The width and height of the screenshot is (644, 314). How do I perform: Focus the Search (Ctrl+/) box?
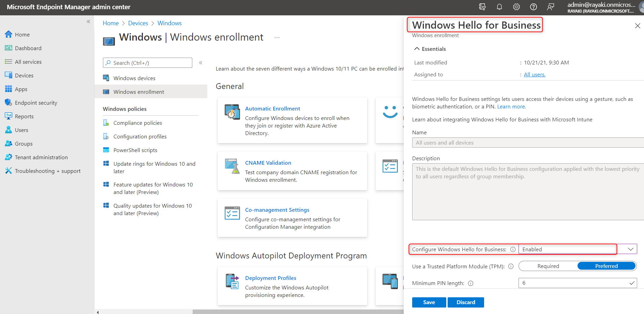(148, 63)
